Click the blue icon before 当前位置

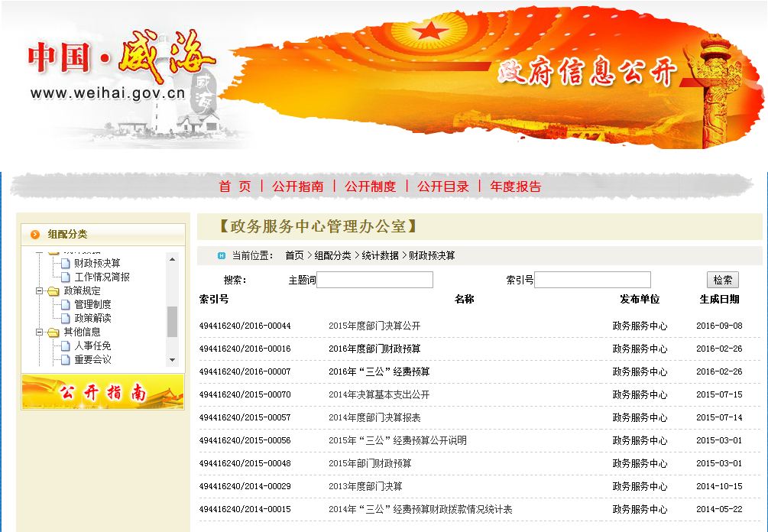click(x=222, y=256)
